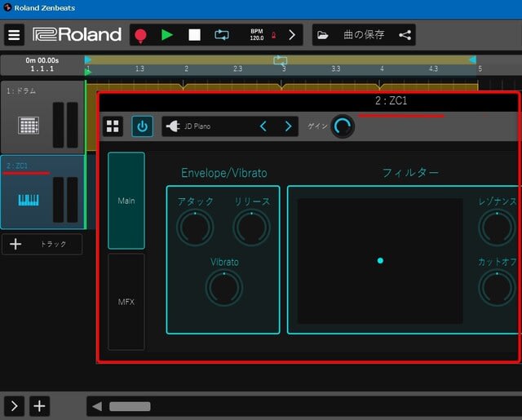
Task: Click the bottom plus add button
Action: [39, 406]
